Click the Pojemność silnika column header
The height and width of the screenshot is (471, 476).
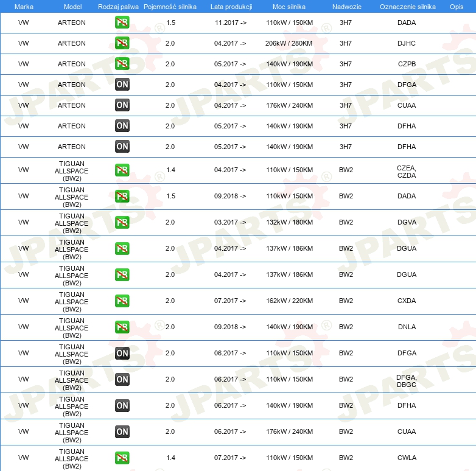coord(170,7)
